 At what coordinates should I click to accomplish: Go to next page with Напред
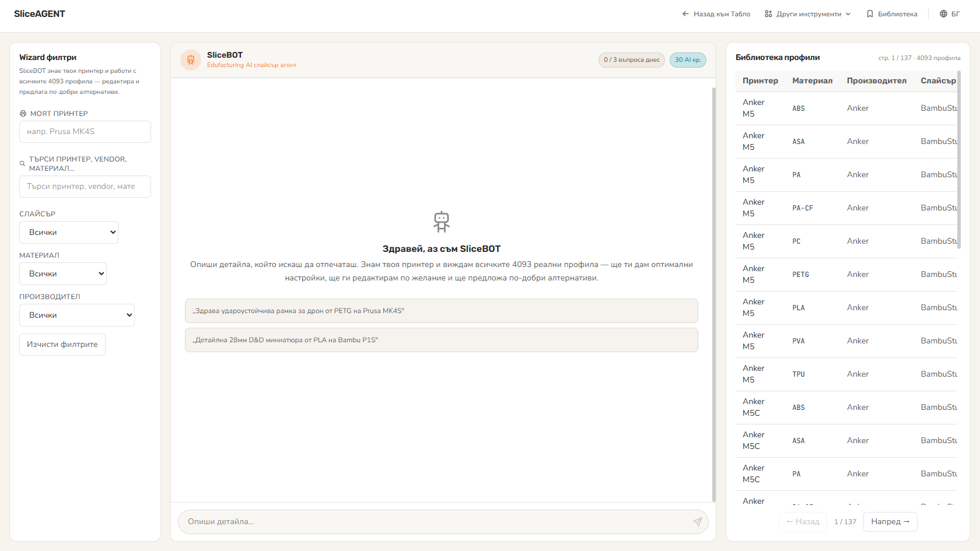890,522
